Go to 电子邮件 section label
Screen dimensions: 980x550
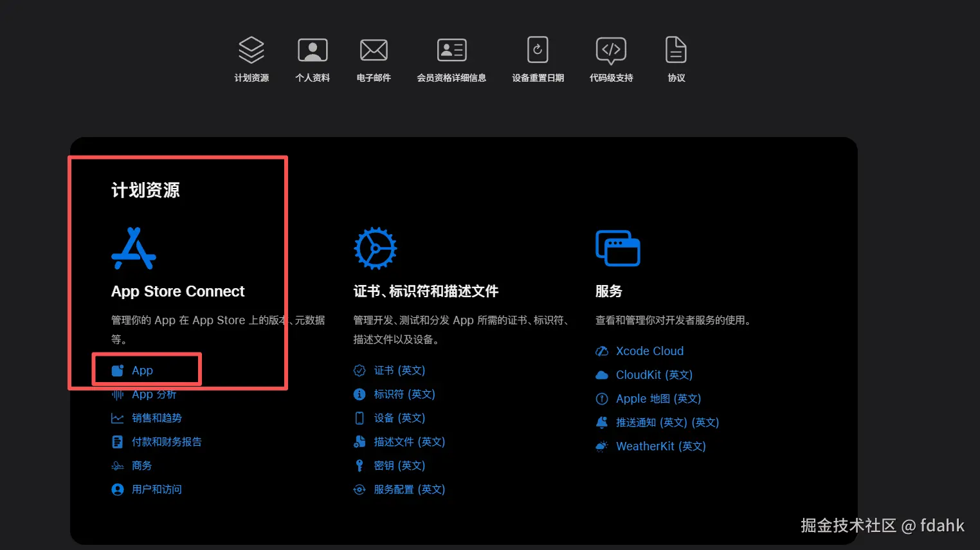374,78
